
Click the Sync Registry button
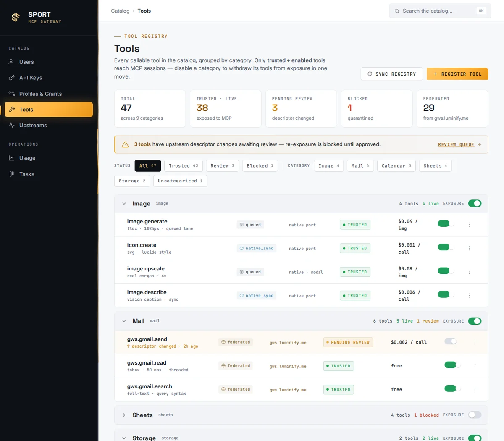tap(391, 74)
